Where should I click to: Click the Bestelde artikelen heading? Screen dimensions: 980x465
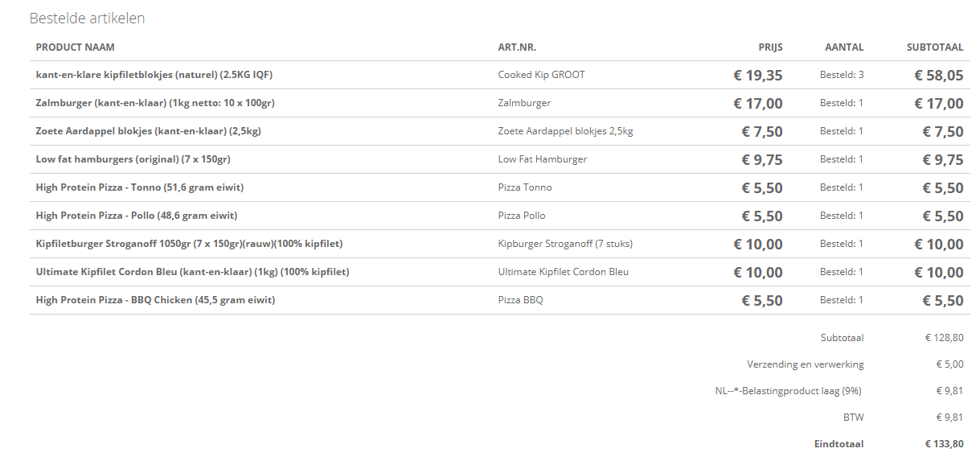[88, 19]
